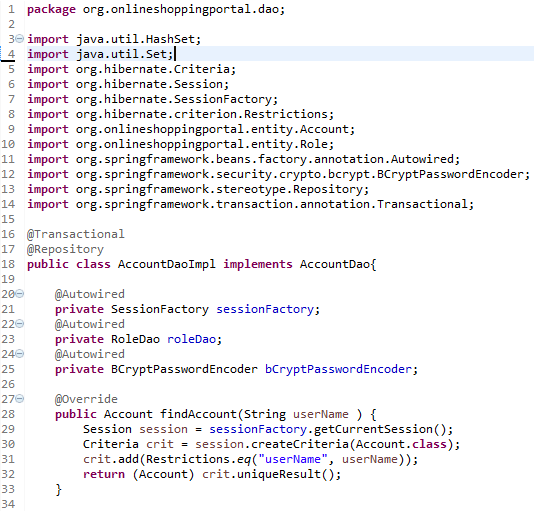Collapse the findAccount method fold at line 27
This screenshot has width=534, height=511.
(x=20, y=399)
